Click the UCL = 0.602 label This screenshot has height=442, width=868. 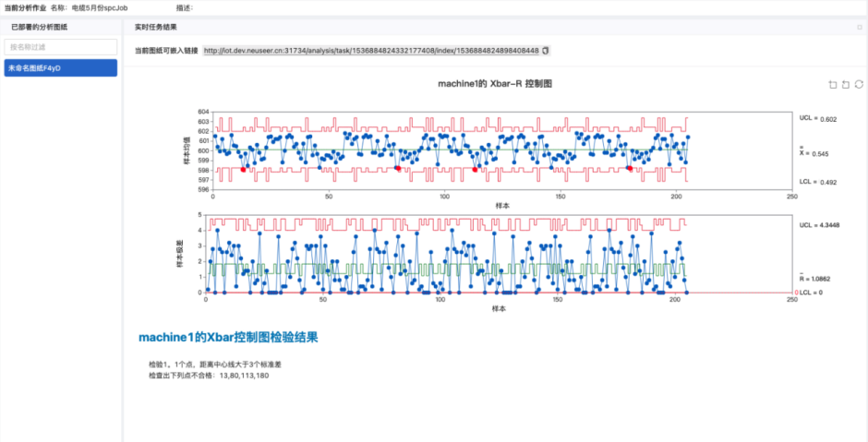tap(817, 119)
